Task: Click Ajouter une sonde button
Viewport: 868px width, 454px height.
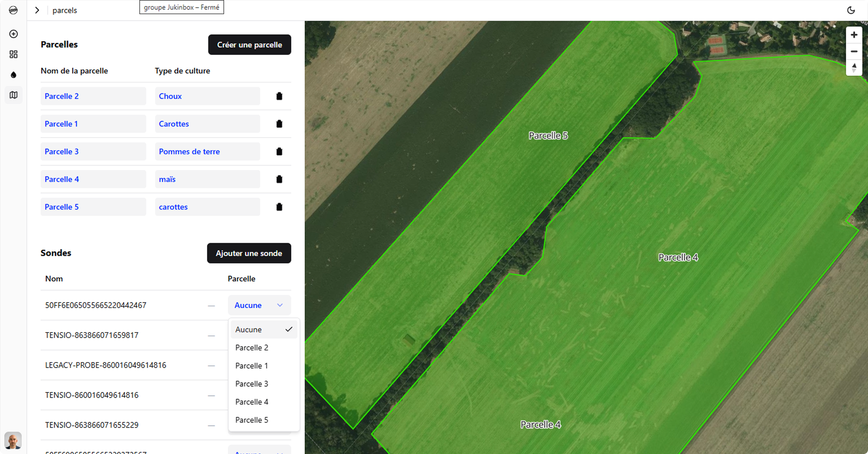Action: pyautogui.click(x=249, y=253)
